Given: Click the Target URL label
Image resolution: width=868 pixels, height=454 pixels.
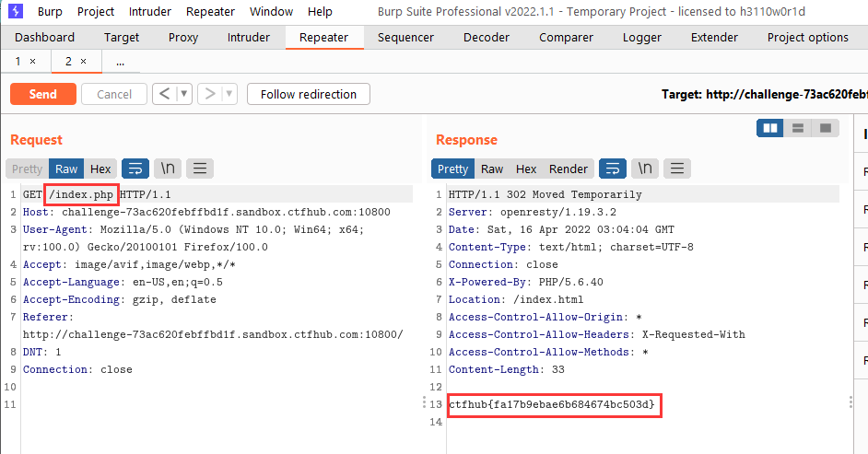Looking at the screenshot, I should [765, 95].
